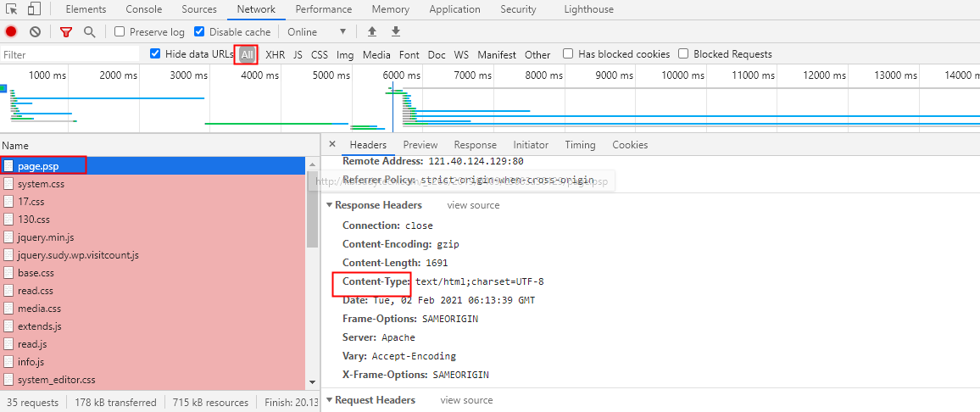Open the Timing tab in details

click(x=580, y=145)
